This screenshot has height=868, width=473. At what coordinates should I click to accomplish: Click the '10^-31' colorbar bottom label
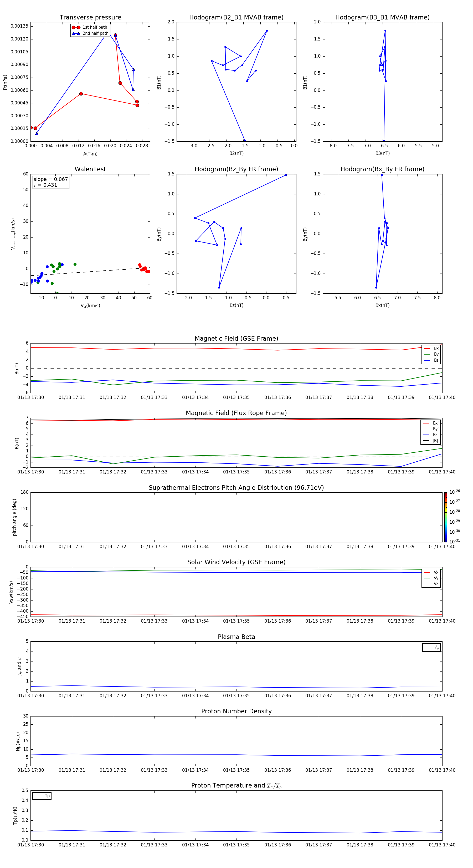(x=455, y=542)
